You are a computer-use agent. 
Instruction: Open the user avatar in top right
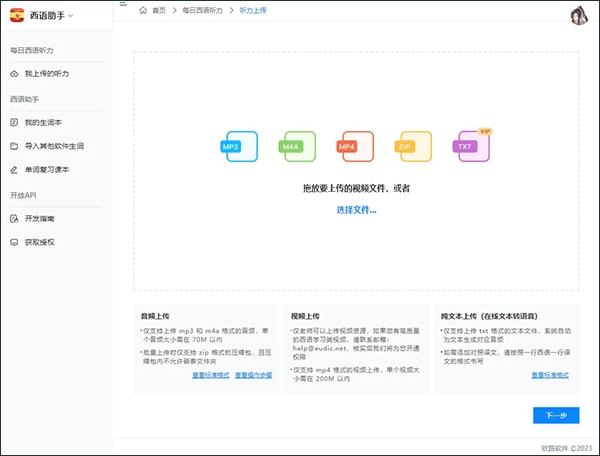tap(578, 14)
